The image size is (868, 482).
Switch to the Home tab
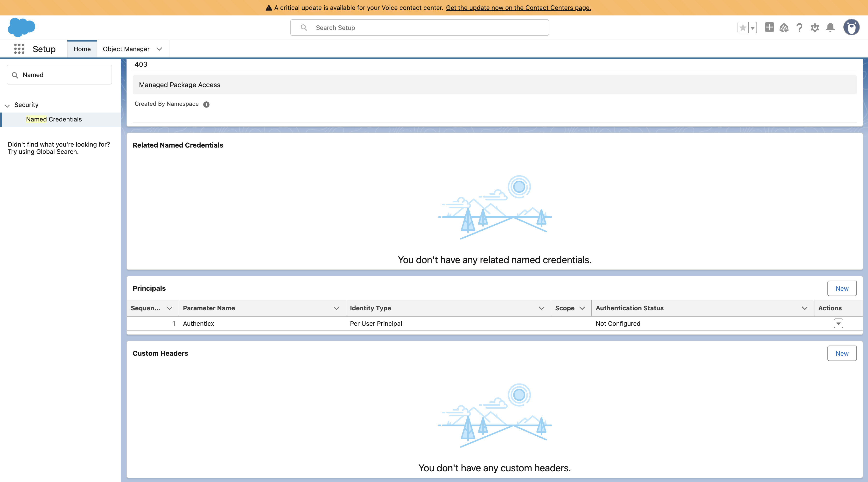click(82, 49)
